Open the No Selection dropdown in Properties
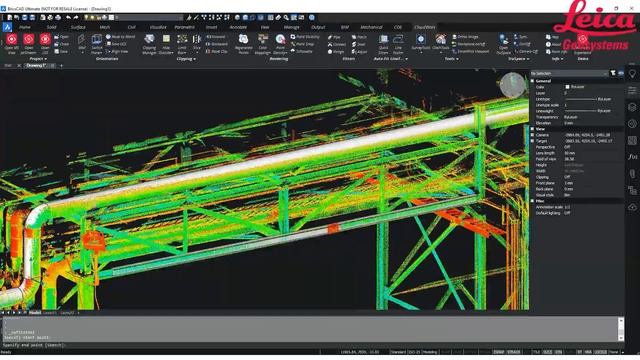The height and width of the screenshot is (360, 640). point(569,73)
